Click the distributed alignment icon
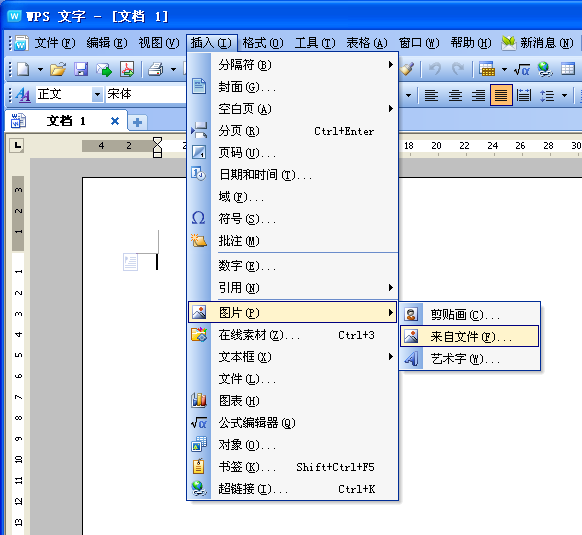The width and height of the screenshot is (582, 535). click(524, 95)
